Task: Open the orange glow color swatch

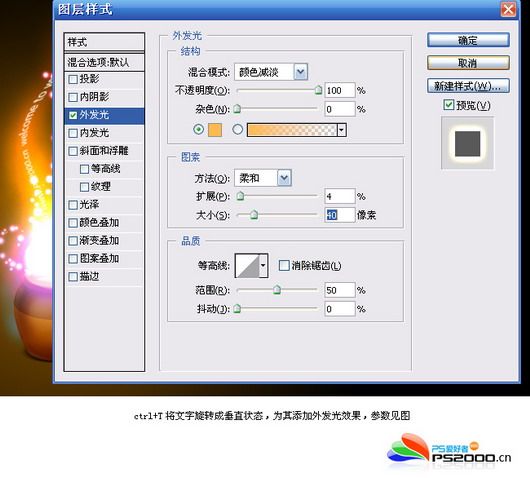Action: click(x=215, y=130)
